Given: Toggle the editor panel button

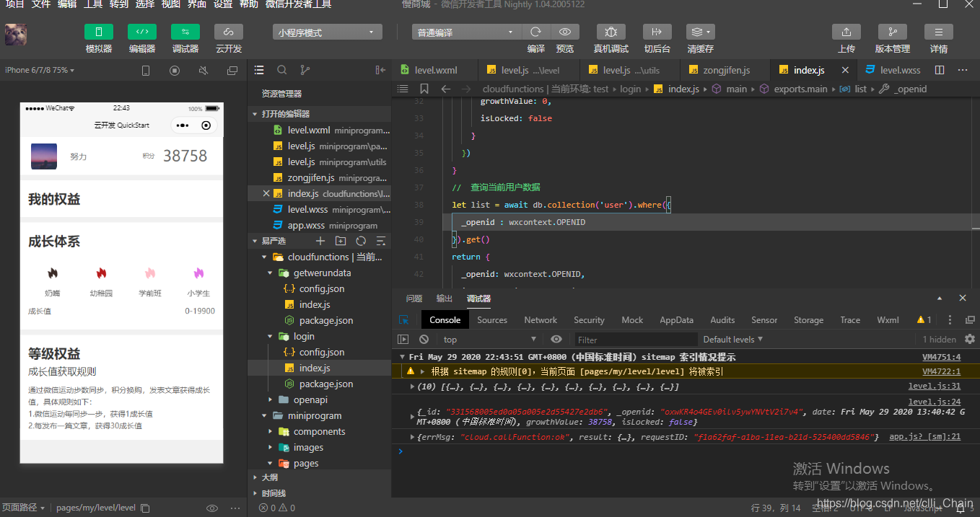Looking at the screenshot, I should click(142, 32).
